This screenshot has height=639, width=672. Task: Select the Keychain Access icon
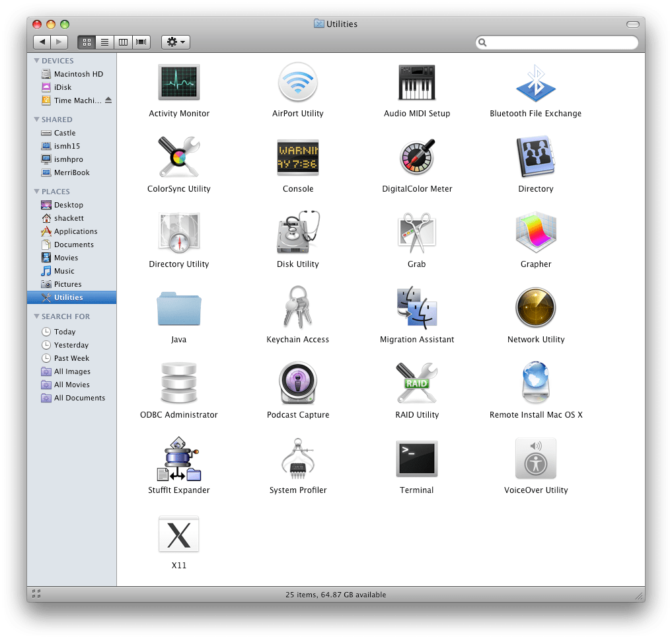coord(298,308)
